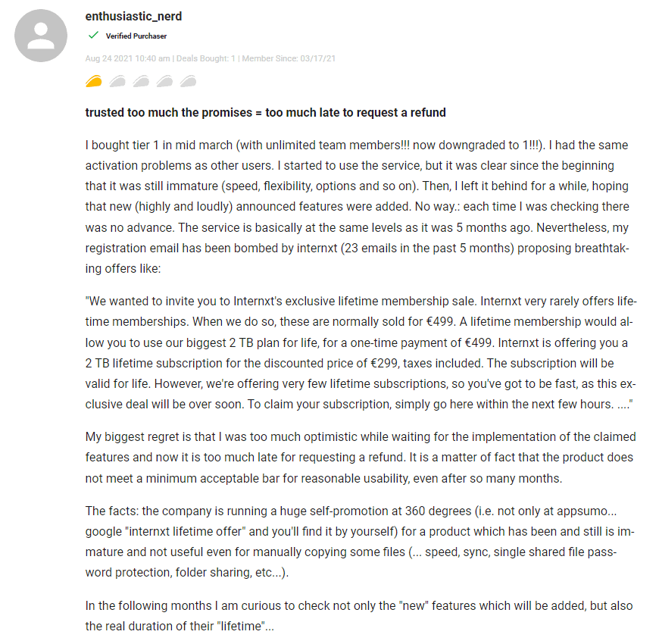Screen dimensions: 659x644
Task: Click the green Verified Purchaser checkmark
Action: [x=93, y=36]
